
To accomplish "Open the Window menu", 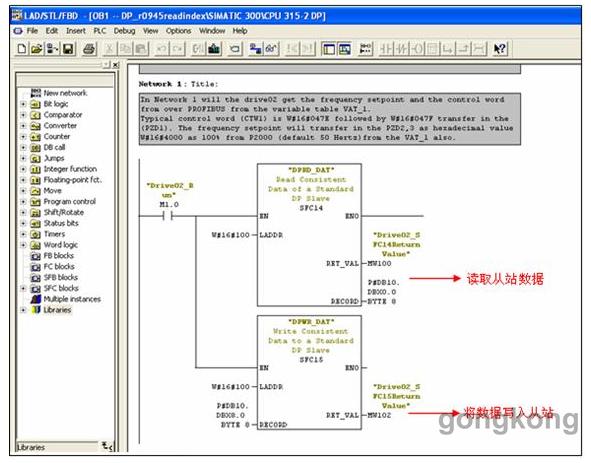I will click(x=212, y=31).
